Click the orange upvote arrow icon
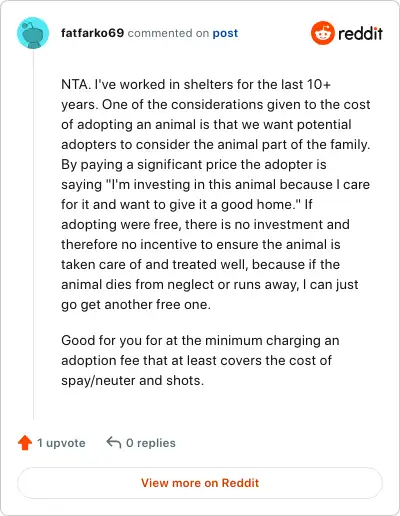400x516 pixels. [x=25, y=443]
